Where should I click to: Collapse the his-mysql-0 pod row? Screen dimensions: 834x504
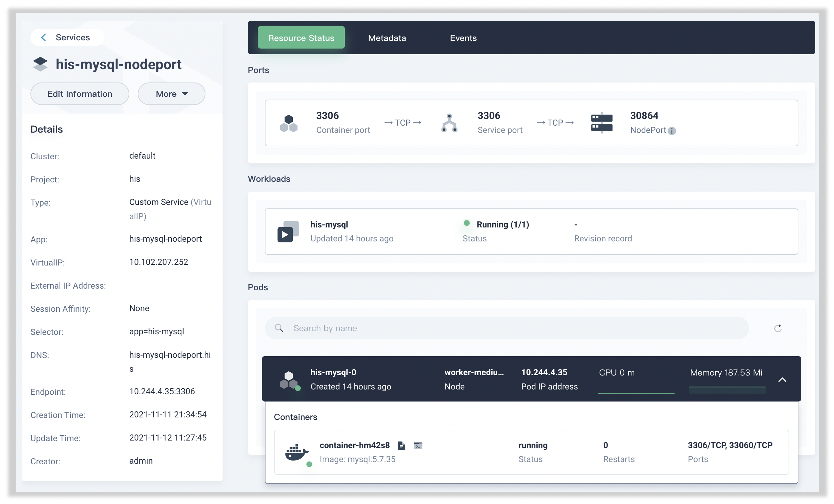tap(782, 380)
